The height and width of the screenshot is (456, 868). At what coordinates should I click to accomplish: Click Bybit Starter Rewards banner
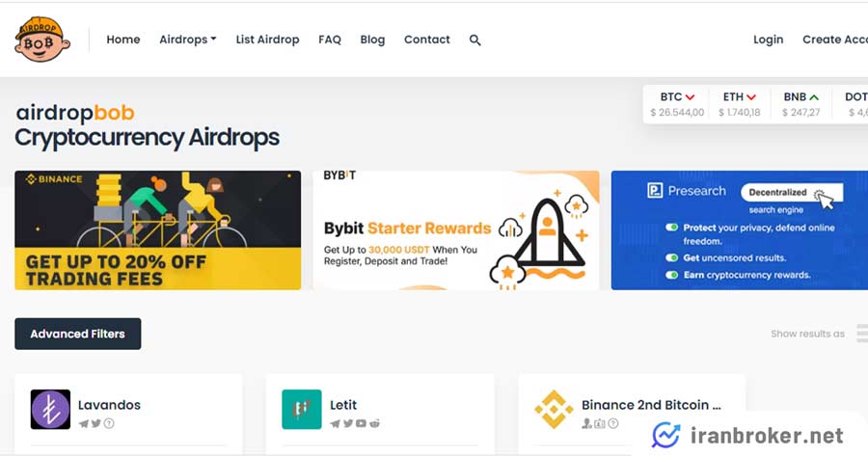coord(455,230)
